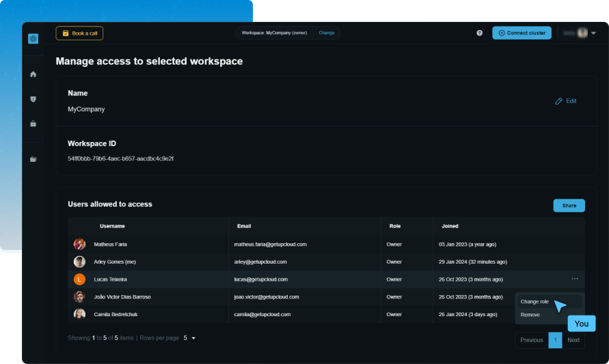The height and width of the screenshot is (364, 609).
Task: Click the help question mark icon
Action: [479, 33]
